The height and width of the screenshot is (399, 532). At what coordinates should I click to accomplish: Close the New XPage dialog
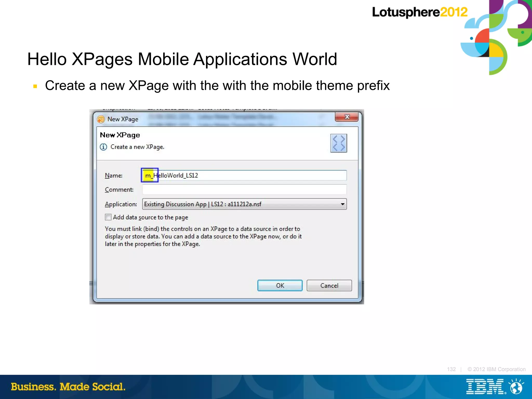(x=347, y=117)
